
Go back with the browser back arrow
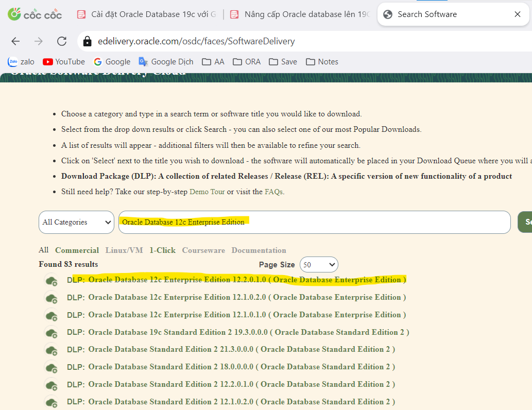click(x=15, y=41)
